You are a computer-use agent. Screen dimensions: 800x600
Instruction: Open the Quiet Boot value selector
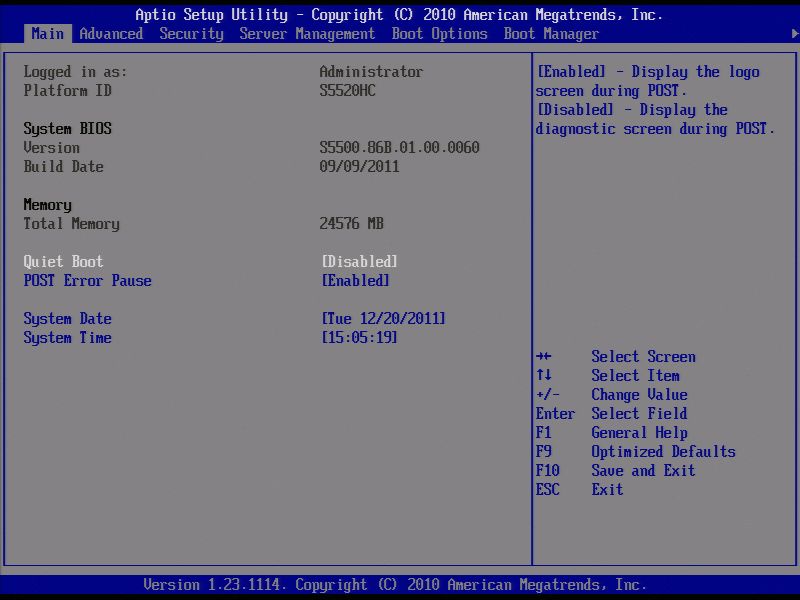click(x=358, y=261)
